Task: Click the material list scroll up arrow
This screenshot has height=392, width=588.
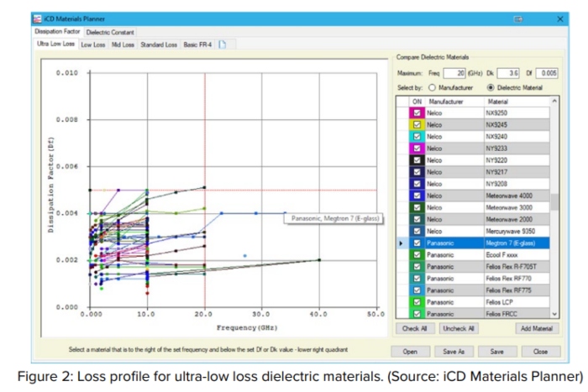Action: click(554, 102)
